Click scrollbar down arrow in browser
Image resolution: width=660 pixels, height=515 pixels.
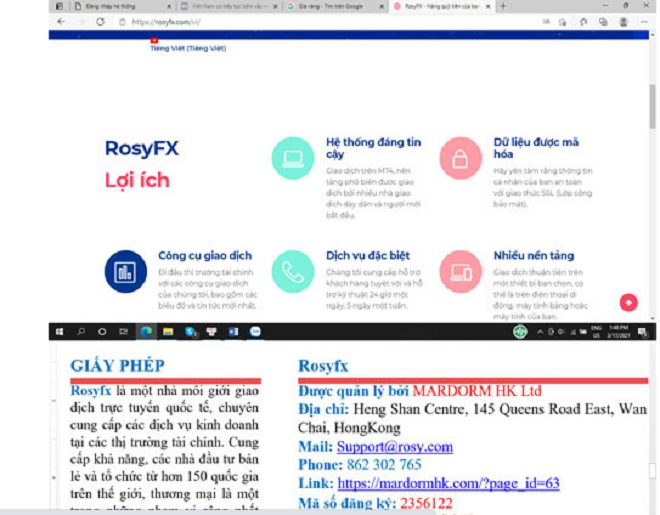point(652,319)
